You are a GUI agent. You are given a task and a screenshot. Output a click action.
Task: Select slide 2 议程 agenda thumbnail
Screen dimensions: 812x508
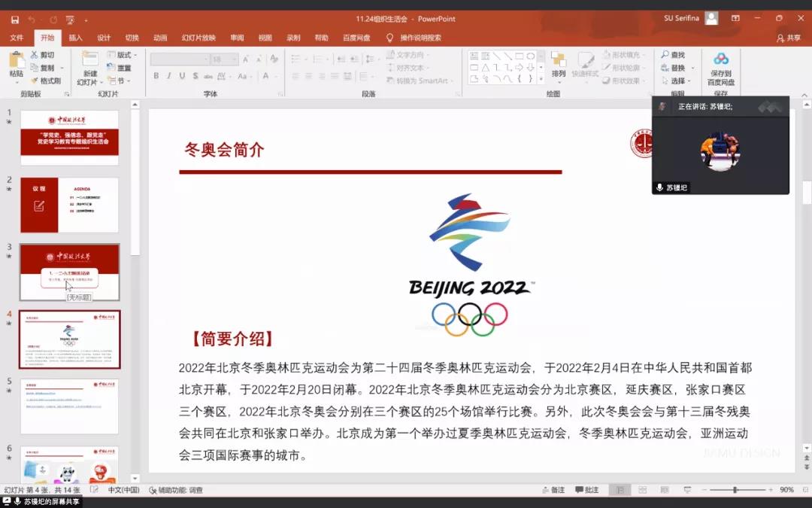coord(69,205)
